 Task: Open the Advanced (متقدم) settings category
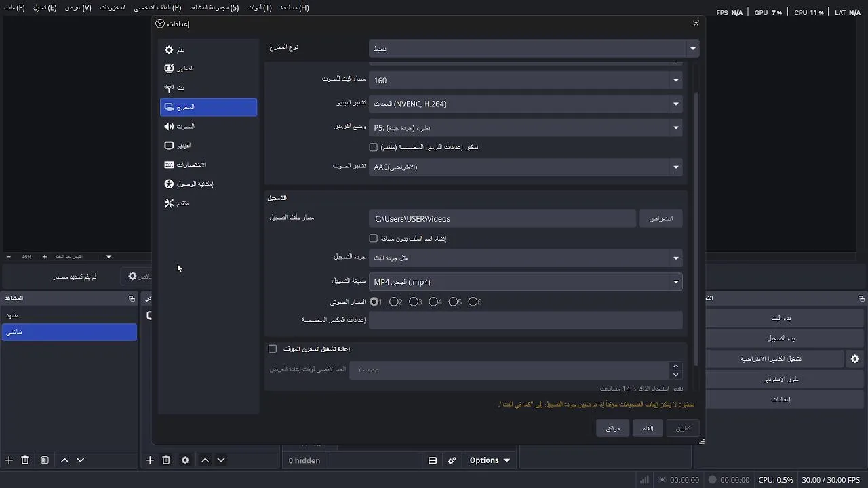pos(208,203)
